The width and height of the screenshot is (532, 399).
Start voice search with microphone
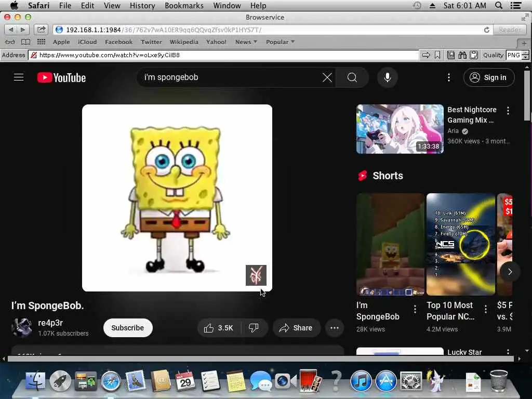[x=388, y=77]
